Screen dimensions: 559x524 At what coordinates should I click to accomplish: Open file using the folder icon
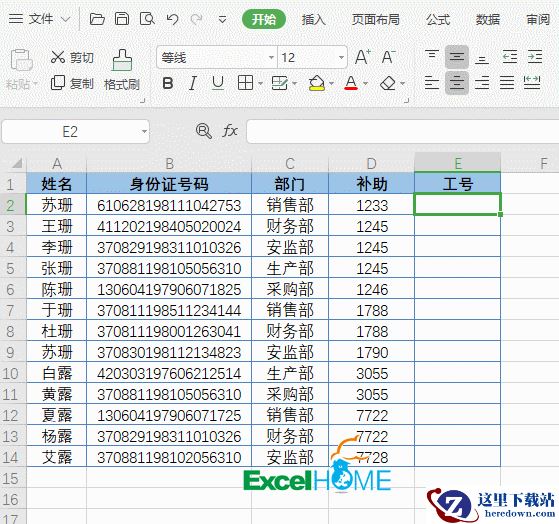(97, 19)
